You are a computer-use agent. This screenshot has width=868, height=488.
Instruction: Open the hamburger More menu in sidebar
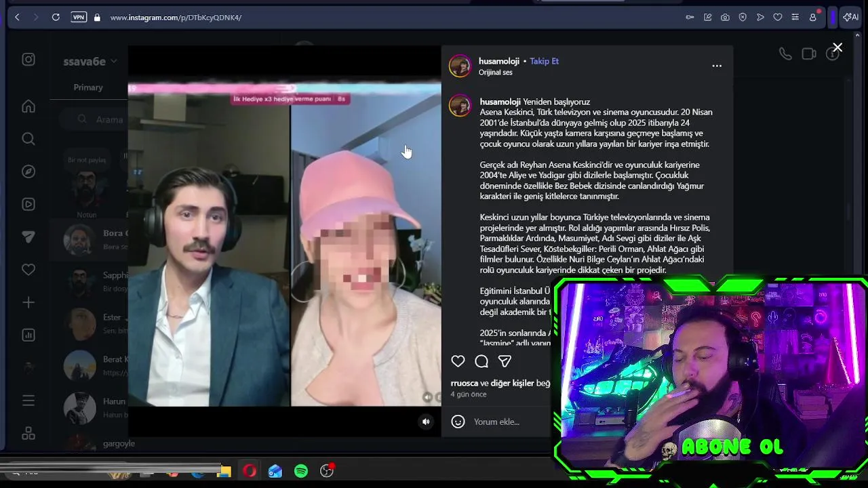point(28,401)
